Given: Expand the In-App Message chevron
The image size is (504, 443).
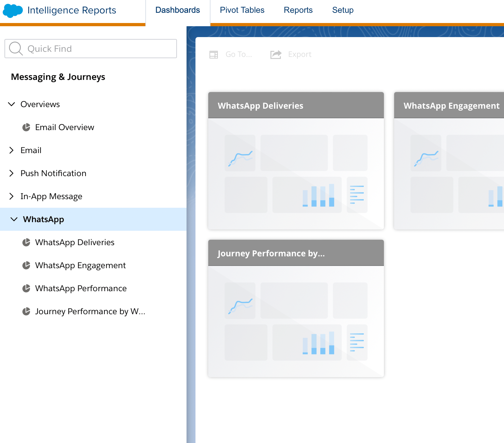Looking at the screenshot, I should [x=11, y=196].
